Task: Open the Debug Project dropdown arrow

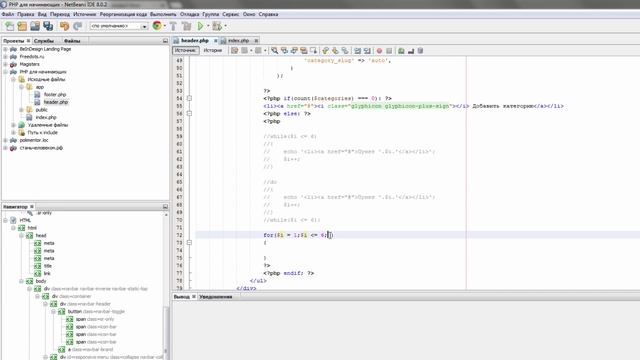Action: pos(225,26)
